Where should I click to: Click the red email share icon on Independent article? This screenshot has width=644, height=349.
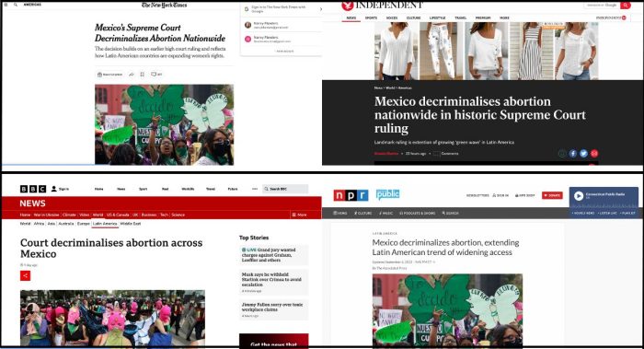[x=594, y=154]
